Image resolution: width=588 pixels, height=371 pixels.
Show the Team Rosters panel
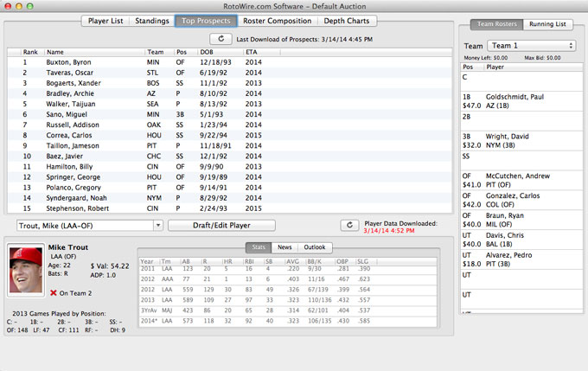pos(497,24)
